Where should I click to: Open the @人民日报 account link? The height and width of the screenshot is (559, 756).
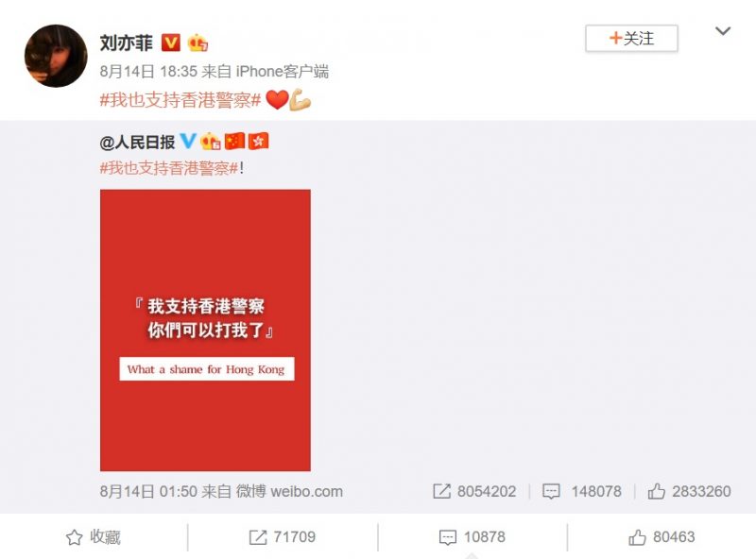pyautogui.click(x=137, y=142)
